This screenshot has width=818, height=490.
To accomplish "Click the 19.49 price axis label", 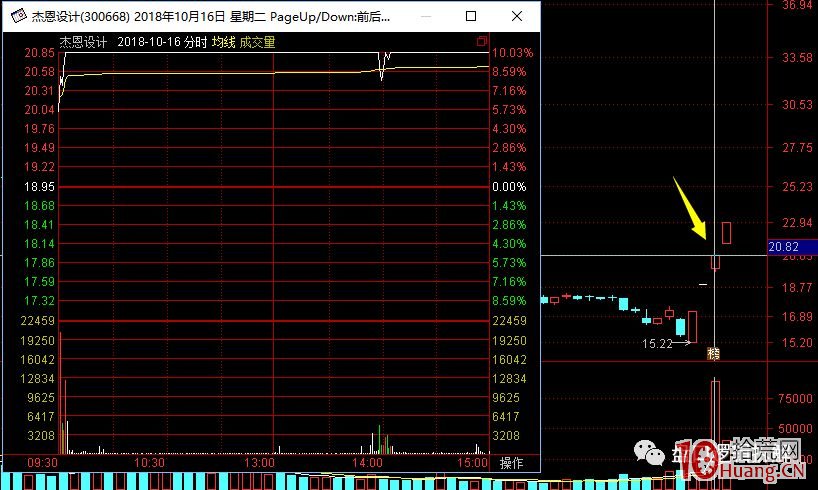I will (40, 148).
